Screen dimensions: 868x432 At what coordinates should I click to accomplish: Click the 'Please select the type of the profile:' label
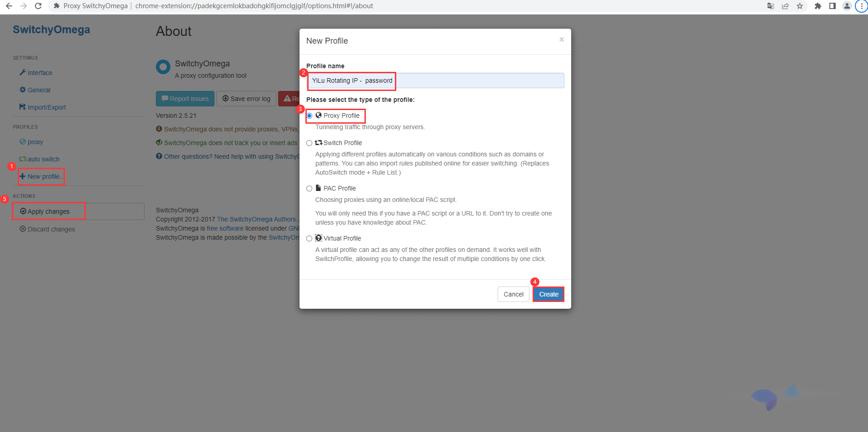click(x=360, y=100)
